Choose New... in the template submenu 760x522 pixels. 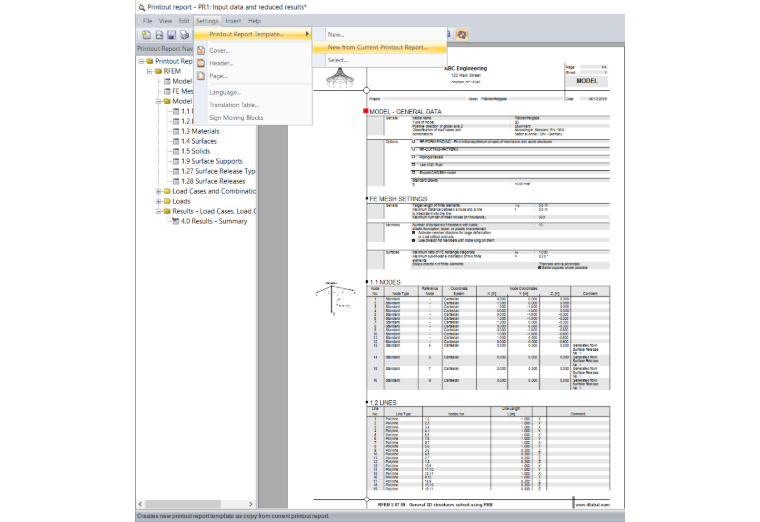tap(379, 35)
